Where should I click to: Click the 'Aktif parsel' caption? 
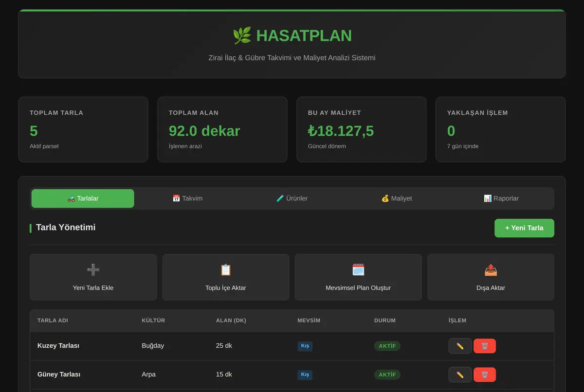coord(44,146)
